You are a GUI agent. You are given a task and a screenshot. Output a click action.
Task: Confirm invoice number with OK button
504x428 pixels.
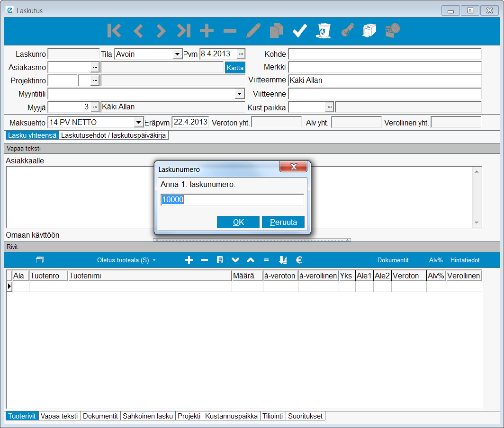(x=238, y=222)
